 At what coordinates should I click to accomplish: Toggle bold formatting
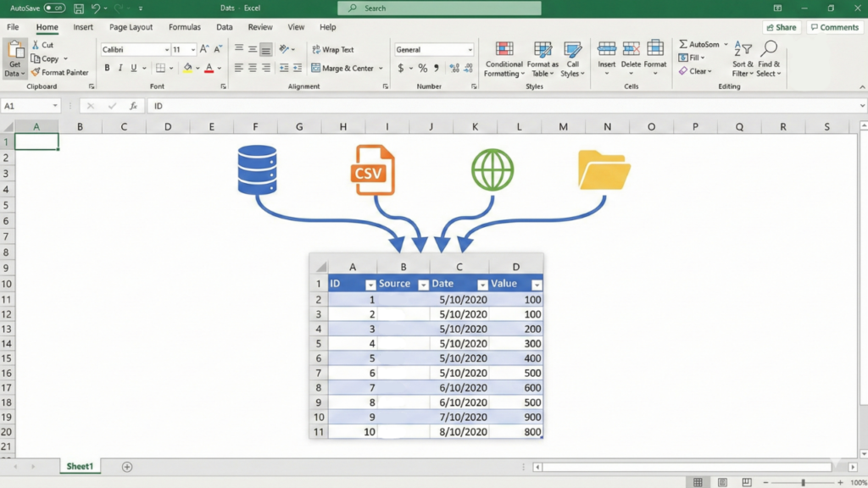pyautogui.click(x=107, y=66)
